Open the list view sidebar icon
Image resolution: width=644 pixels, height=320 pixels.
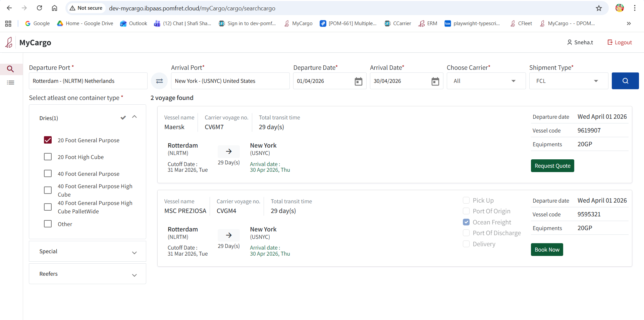pos(10,83)
